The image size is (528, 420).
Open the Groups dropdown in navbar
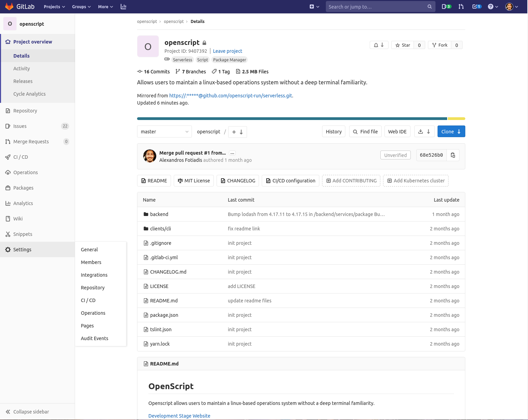(81, 7)
